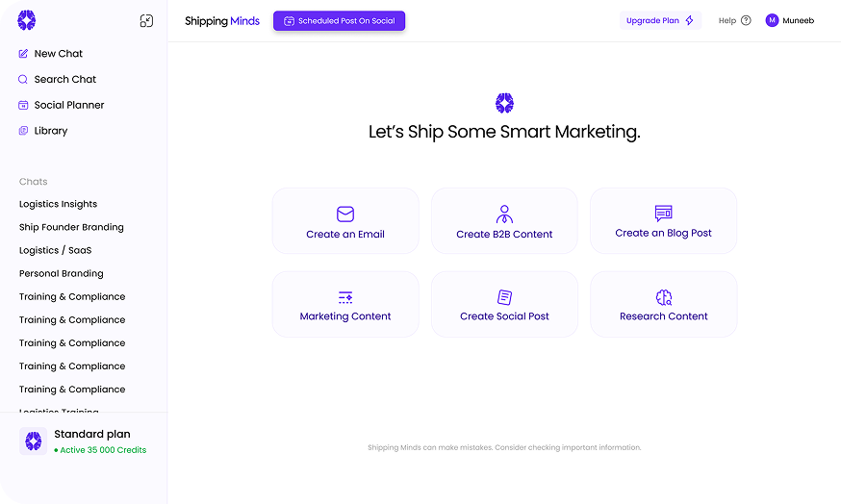Click the New Chat pencil icon

23,54
